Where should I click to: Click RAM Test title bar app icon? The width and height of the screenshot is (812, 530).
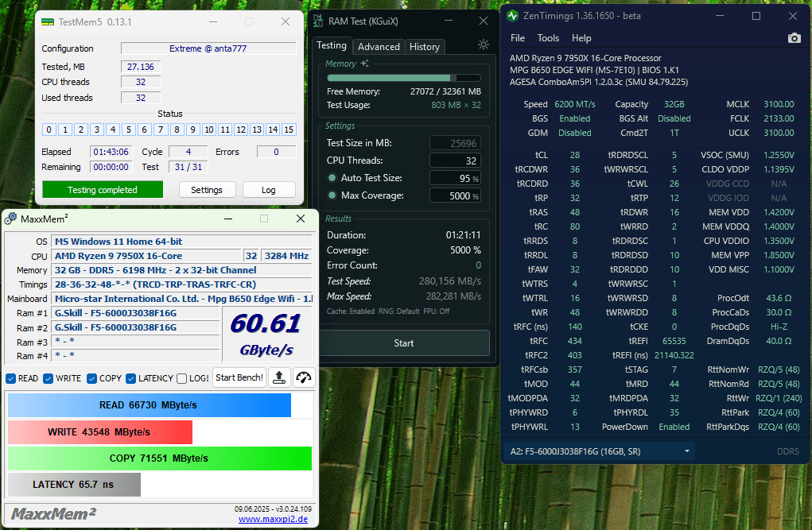(x=318, y=21)
